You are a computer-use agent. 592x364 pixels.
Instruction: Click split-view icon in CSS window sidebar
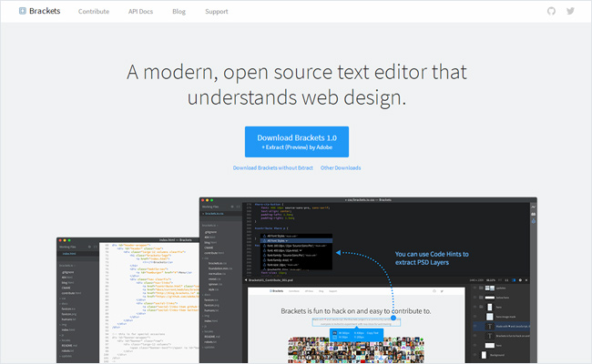click(x=239, y=207)
